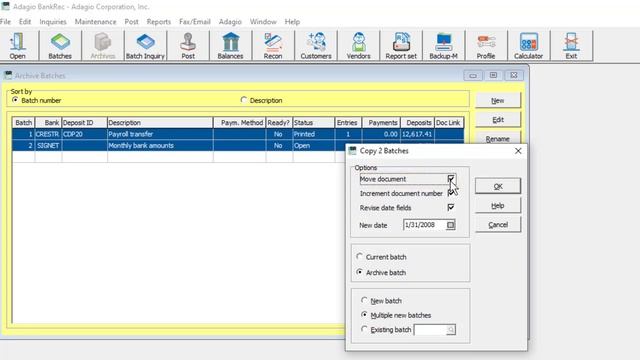Open the Balances toolbar icon
This screenshot has width=640, height=360.
pos(230,46)
